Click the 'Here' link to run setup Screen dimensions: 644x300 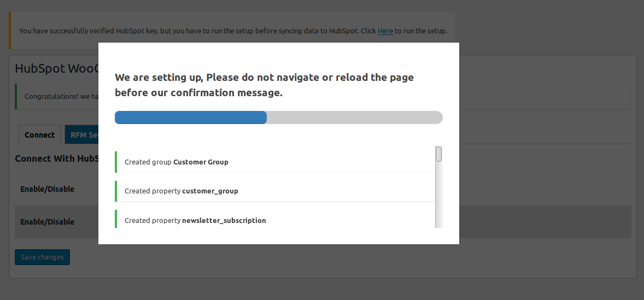[x=385, y=31]
